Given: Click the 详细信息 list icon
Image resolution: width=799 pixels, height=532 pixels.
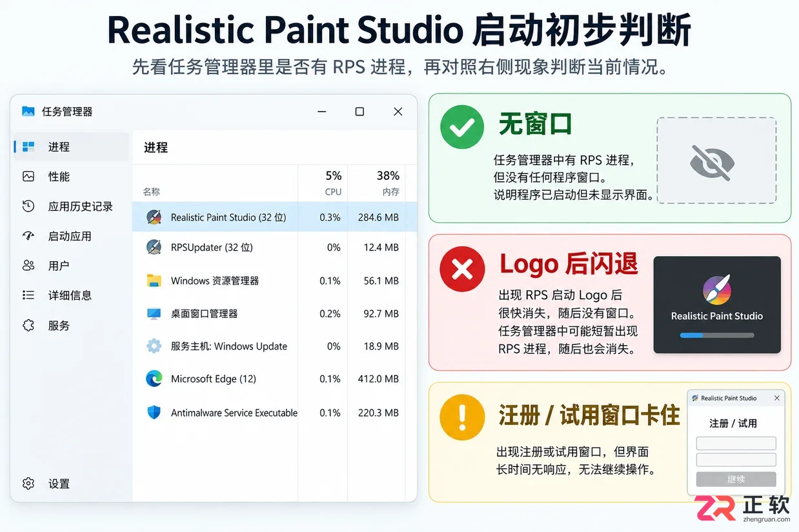Looking at the screenshot, I should coord(28,295).
